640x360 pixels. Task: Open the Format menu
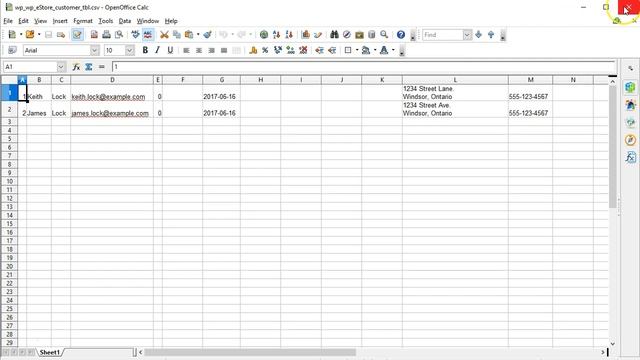[x=83, y=21]
